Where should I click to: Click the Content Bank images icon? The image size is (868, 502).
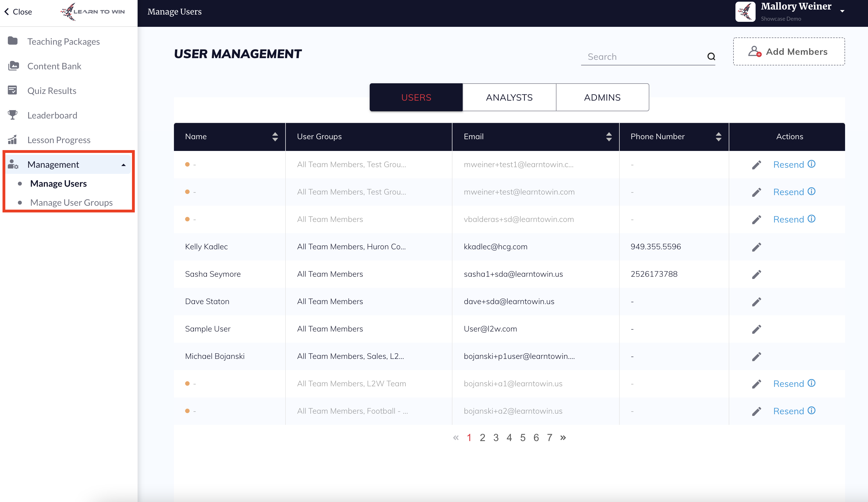13,66
